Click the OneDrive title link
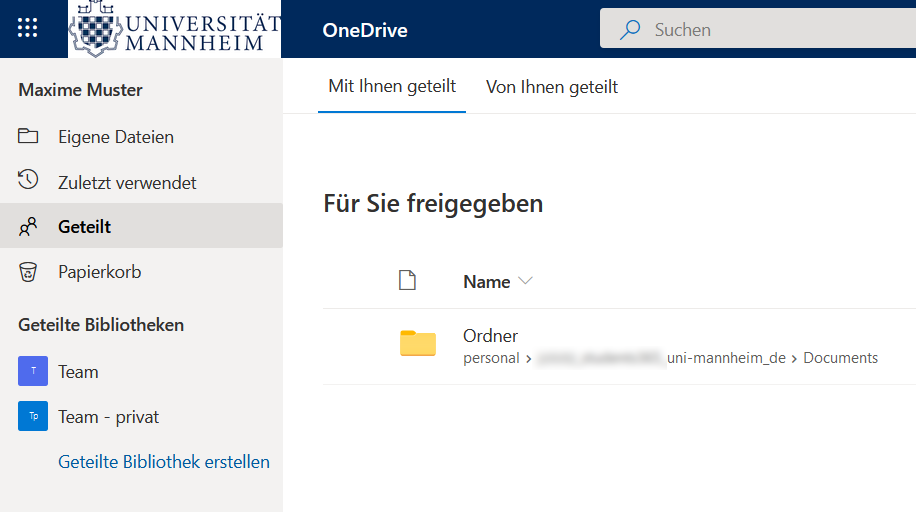Viewport: 916px width, 512px height. click(x=365, y=30)
